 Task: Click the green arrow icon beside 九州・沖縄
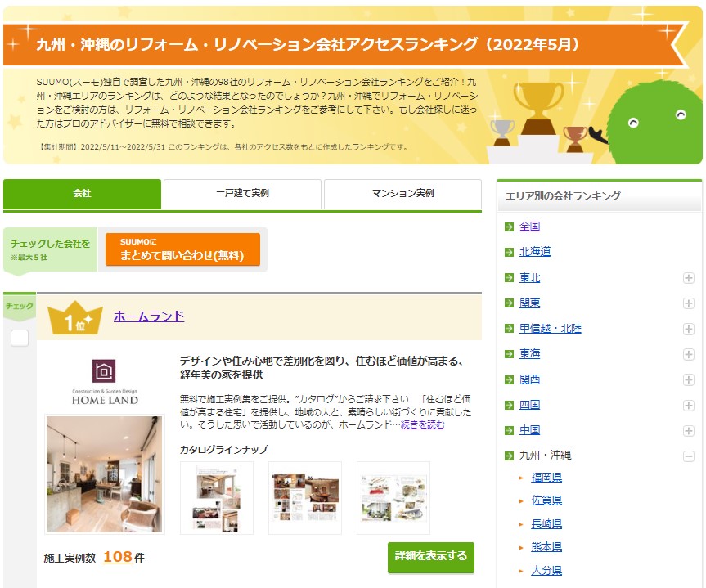[509, 456]
